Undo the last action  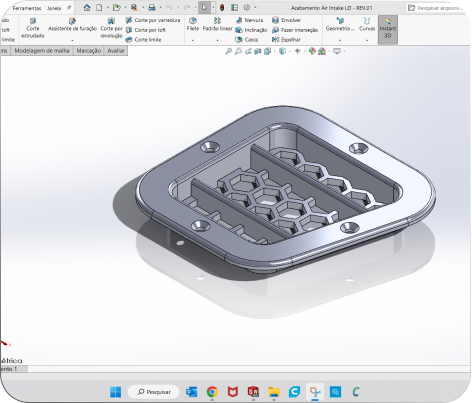point(169,7)
